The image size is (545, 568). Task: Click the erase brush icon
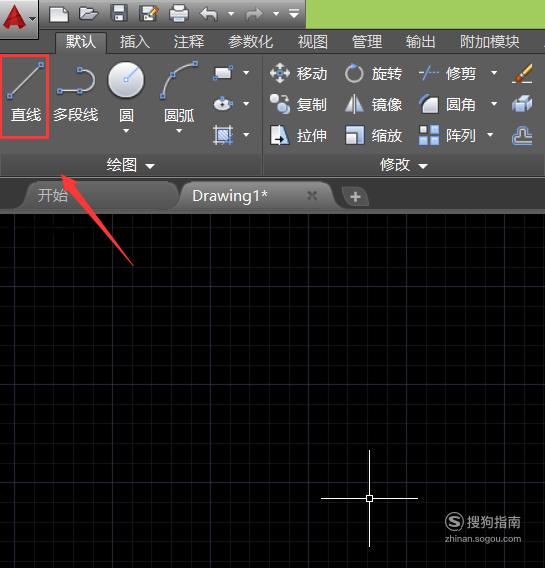tap(522, 74)
